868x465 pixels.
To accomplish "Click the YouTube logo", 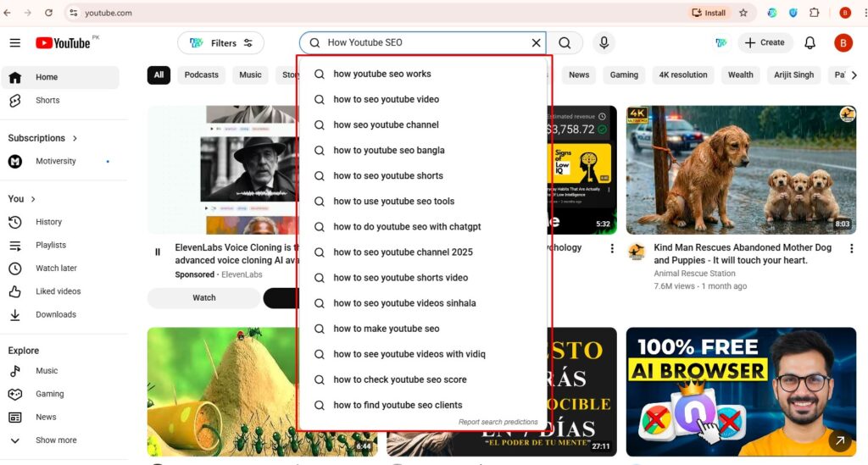I will point(63,43).
